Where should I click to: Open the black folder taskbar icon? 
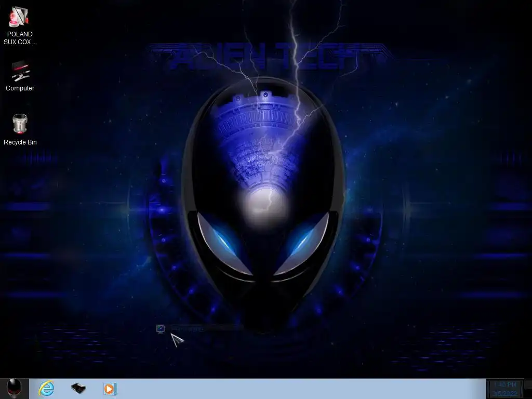(x=78, y=388)
